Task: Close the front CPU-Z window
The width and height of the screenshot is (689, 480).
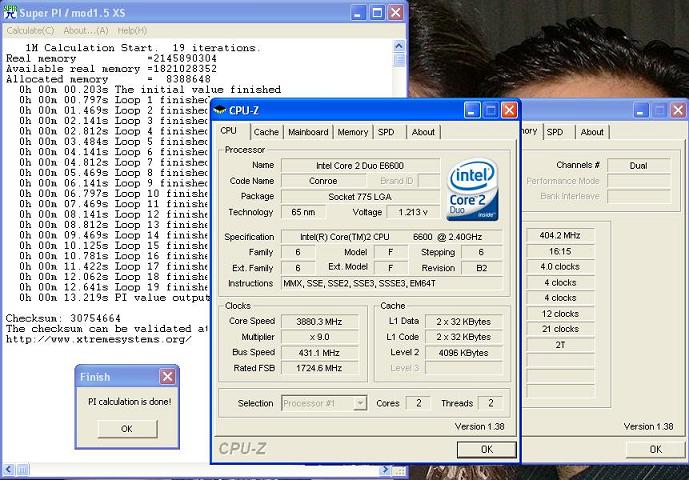Action: [509, 110]
